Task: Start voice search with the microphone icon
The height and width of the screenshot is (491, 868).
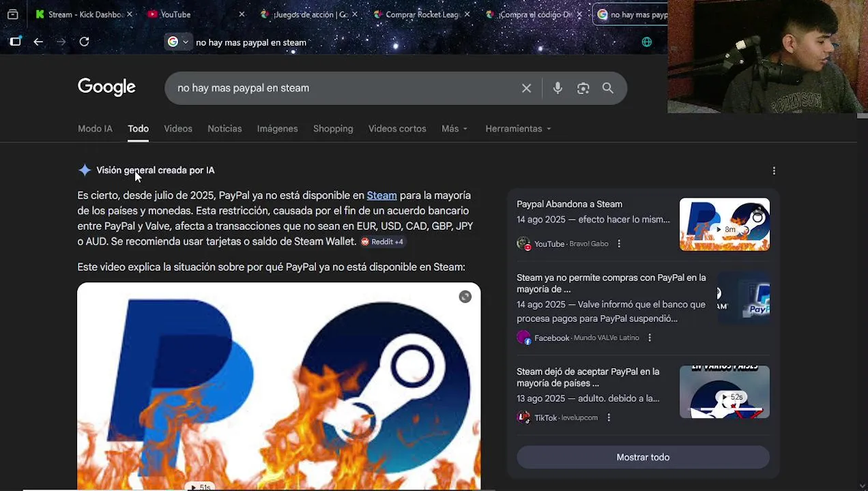Action: pyautogui.click(x=558, y=88)
